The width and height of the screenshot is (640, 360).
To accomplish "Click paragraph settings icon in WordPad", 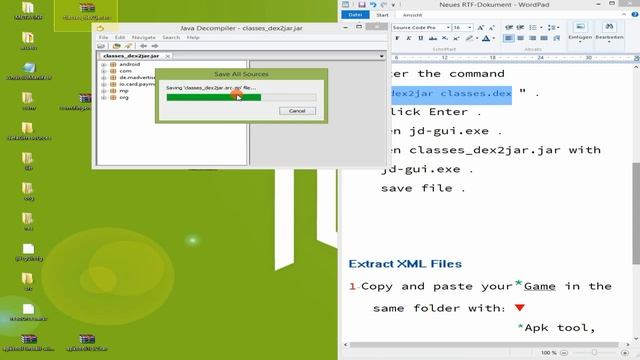I will [556, 38].
